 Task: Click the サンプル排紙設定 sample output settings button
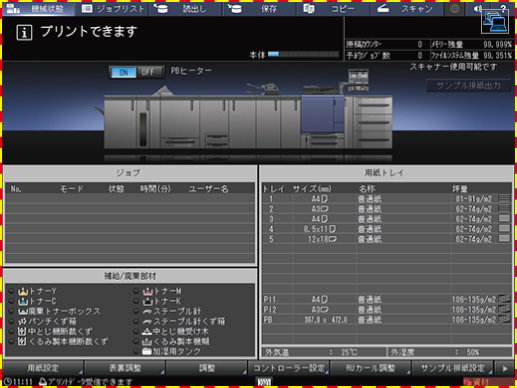click(x=452, y=368)
